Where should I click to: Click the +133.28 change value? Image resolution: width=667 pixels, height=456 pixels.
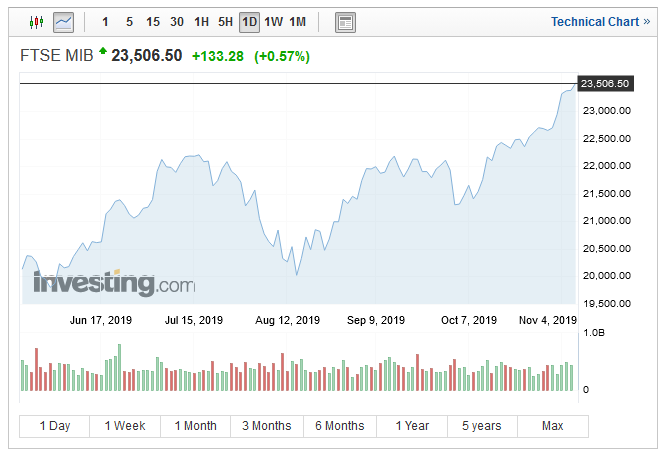[218, 56]
